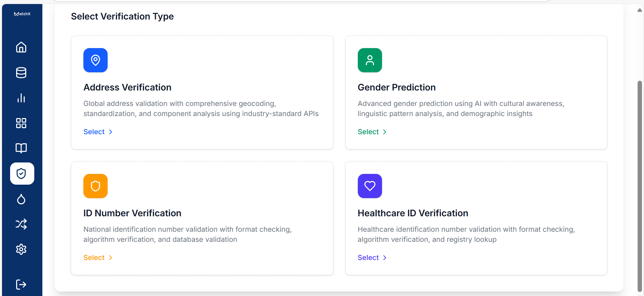Select the Gender Prediction option
The image size is (644, 296).
[368, 132]
